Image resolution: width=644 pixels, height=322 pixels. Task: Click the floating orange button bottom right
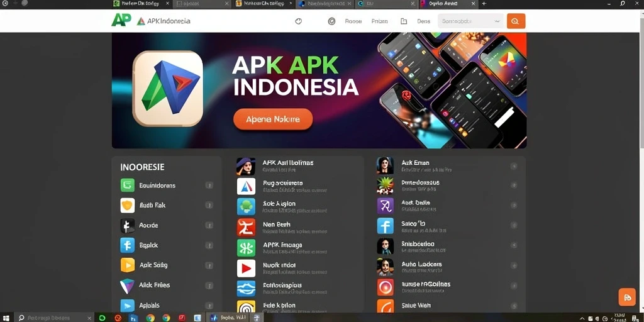627,297
